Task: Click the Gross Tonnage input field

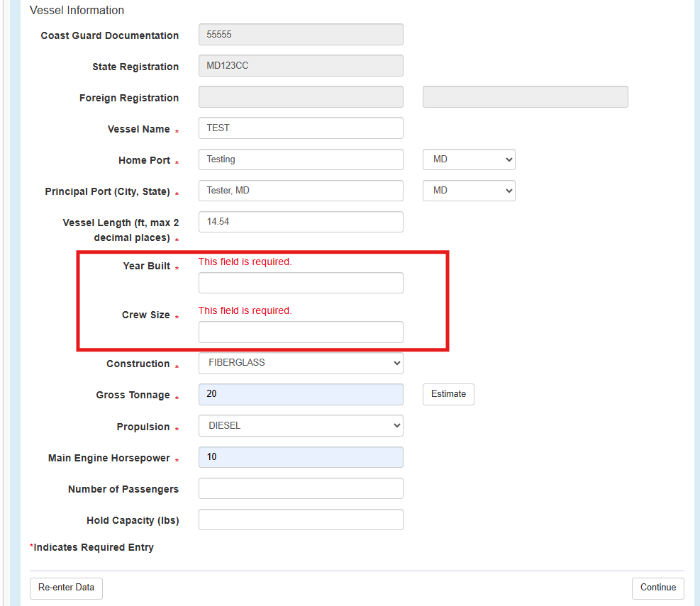Action: [301, 394]
